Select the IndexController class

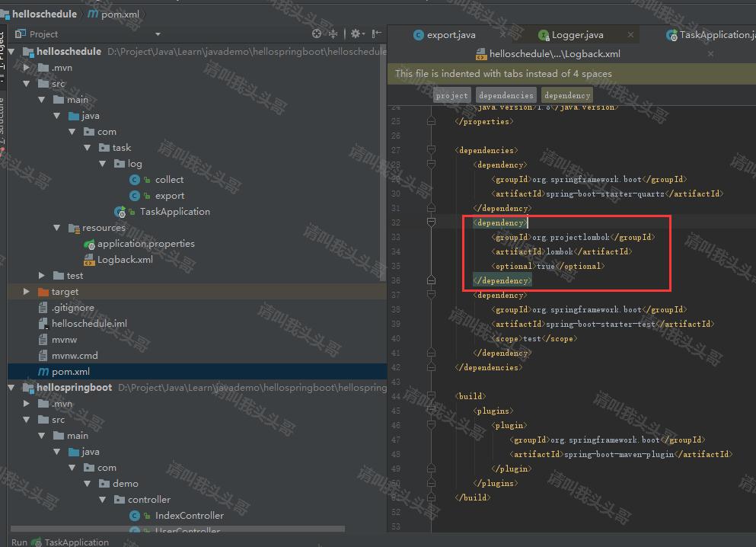coord(189,516)
